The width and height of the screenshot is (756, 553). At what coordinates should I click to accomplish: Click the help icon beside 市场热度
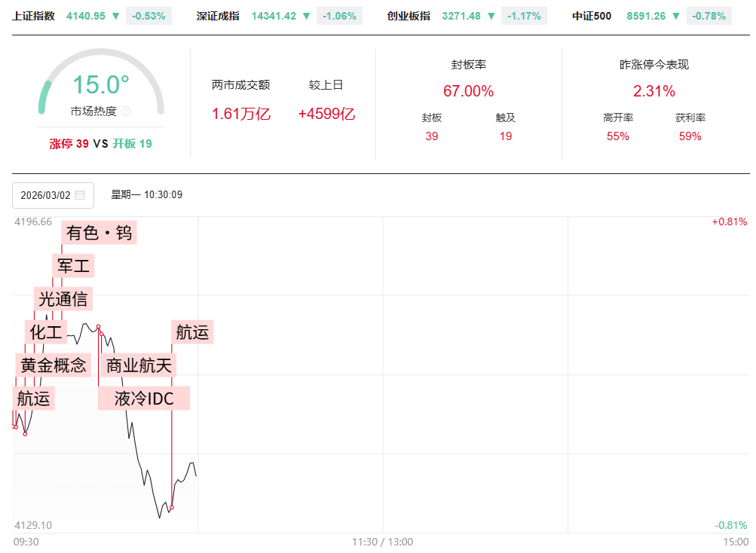[x=126, y=112]
